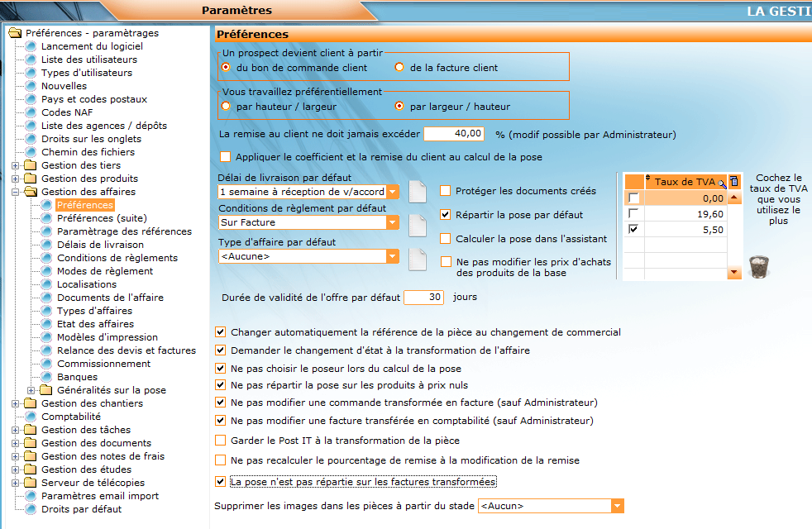Click the globe icon beside Commissionnement
The image size is (812, 529).
[46, 364]
